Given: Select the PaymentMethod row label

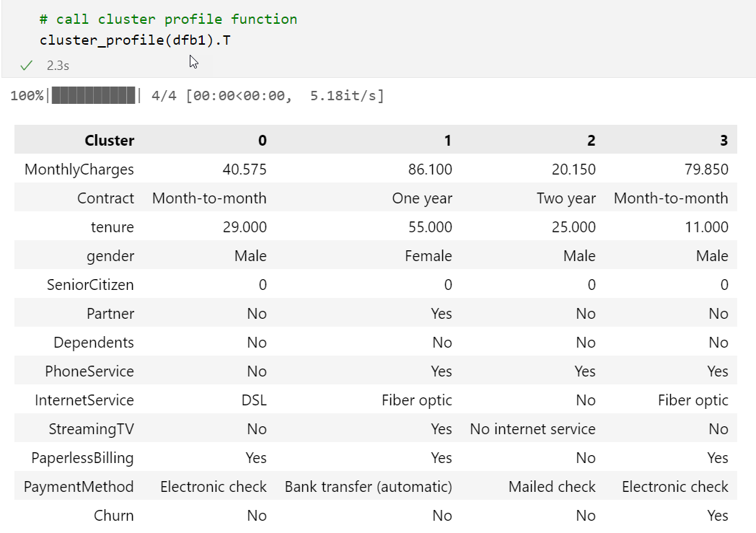Looking at the screenshot, I should point(79,487).
